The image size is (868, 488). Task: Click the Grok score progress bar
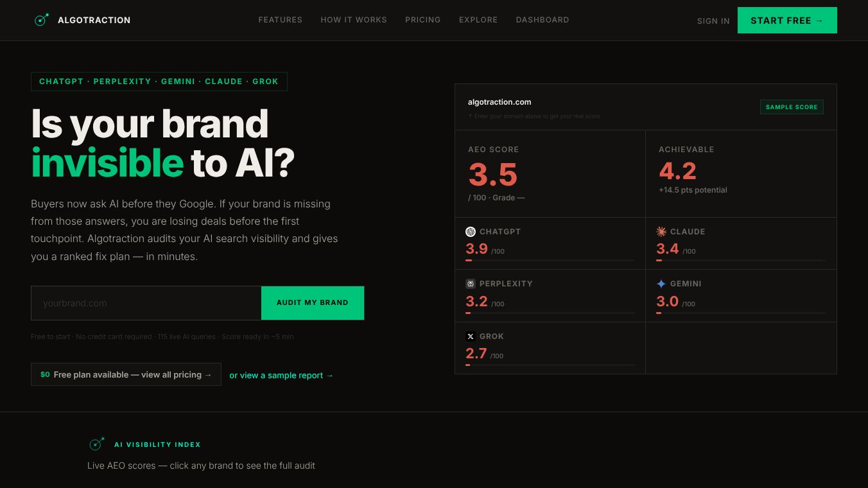tap(550, 365)
